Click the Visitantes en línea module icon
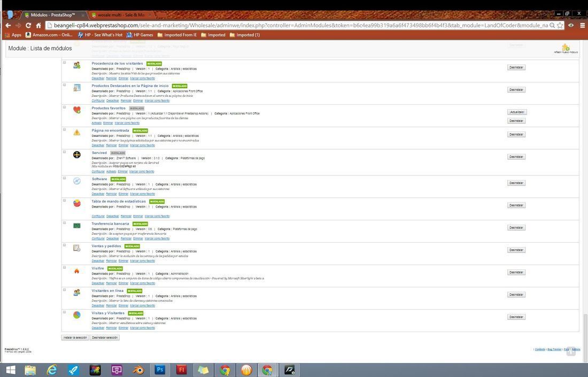This screenshot has height=377, width=588. (x=77, y=293)
